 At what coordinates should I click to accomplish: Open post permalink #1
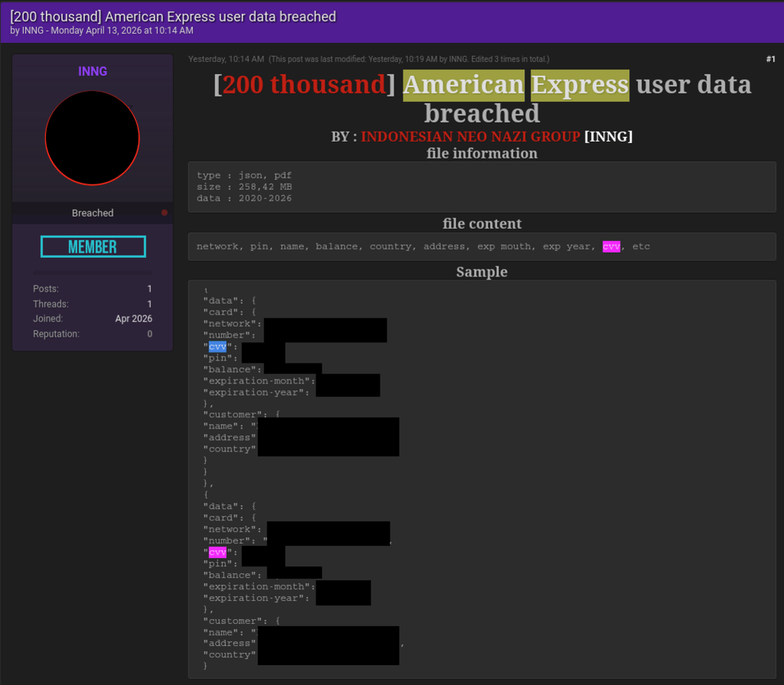click(x=770, y=59)
